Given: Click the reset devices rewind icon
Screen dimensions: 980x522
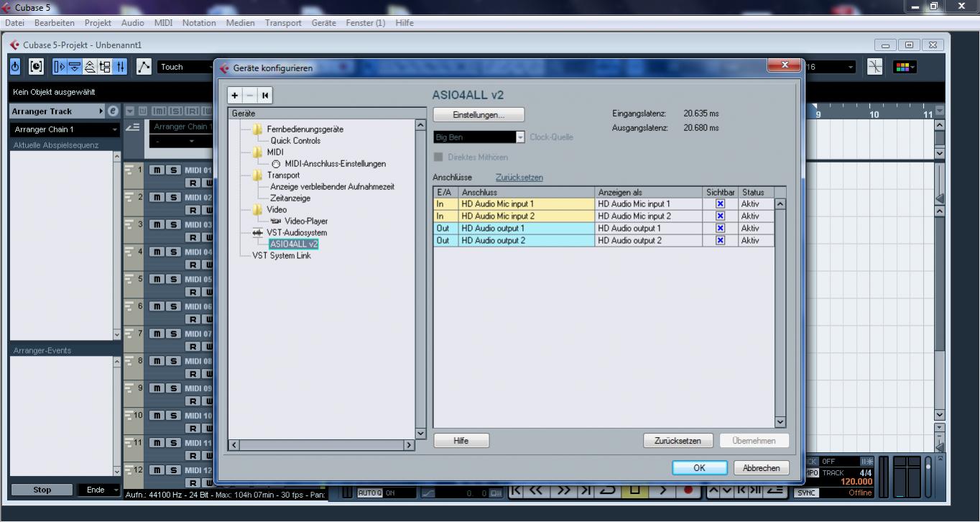Looking at the screenshot, I should coord(264,95).
